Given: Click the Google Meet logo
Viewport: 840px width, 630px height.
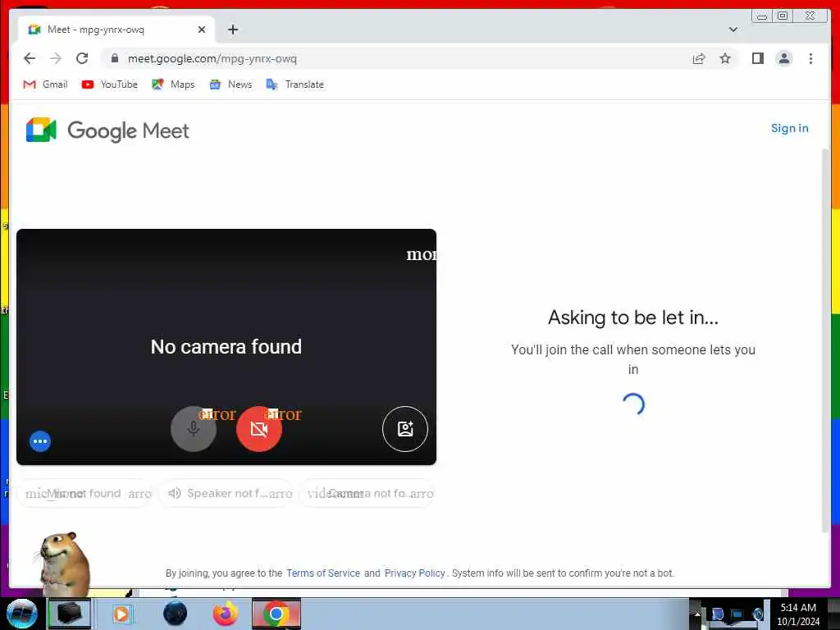Looking at the screenshot, I should point(107,130).
